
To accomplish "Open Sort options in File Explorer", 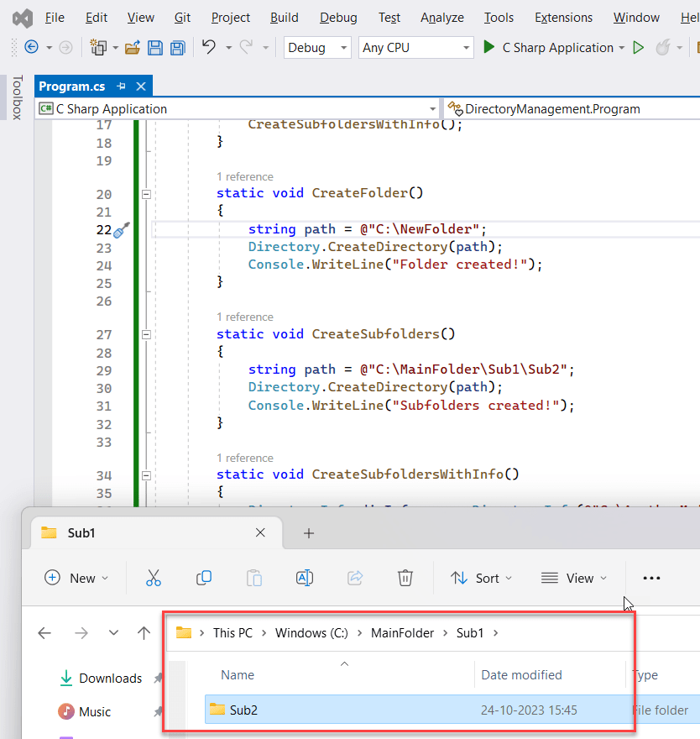I will point(481,578).
